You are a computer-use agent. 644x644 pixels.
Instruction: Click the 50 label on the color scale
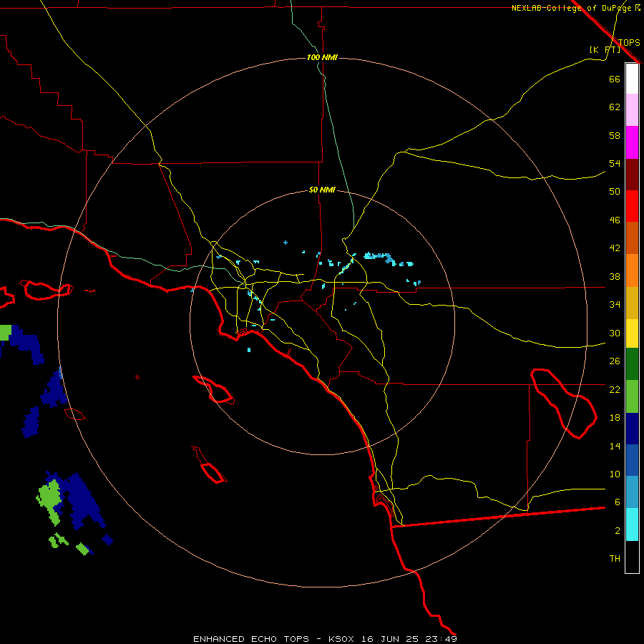pos(615,192)
